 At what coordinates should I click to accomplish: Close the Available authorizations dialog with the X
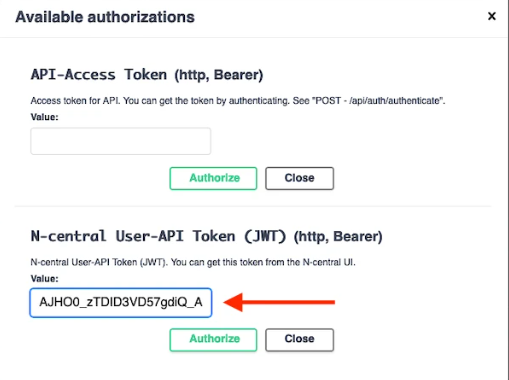coord(492,16)
